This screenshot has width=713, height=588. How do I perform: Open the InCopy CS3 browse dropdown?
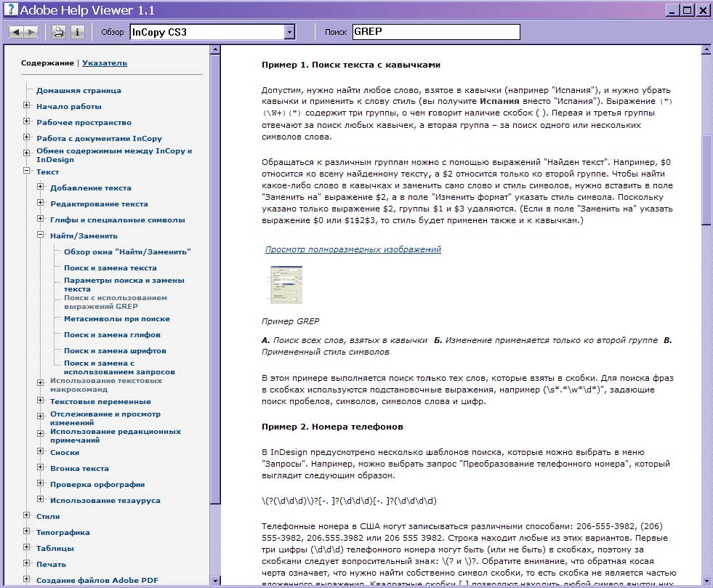pyautogui.click(x=290, y=32)
